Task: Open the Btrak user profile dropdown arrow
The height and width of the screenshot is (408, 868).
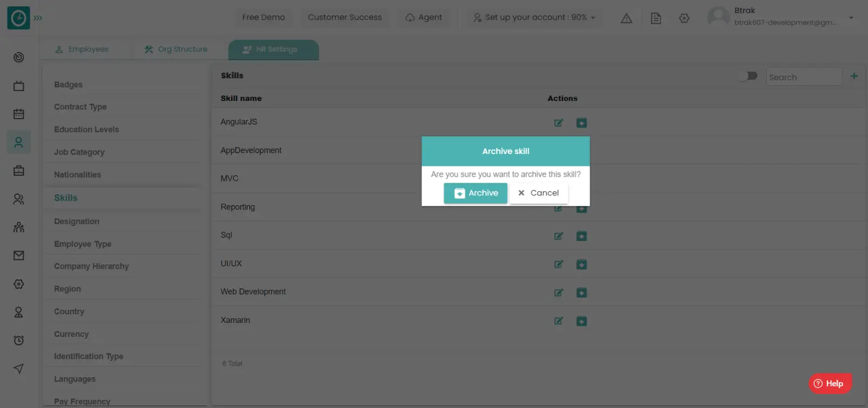Action: pyautogui.click(x=851, y=17)
